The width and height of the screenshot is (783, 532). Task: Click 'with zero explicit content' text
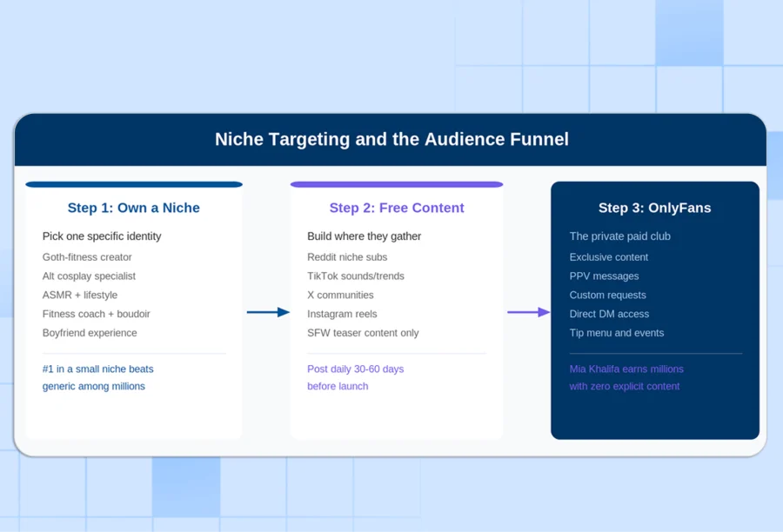[624, 386]
